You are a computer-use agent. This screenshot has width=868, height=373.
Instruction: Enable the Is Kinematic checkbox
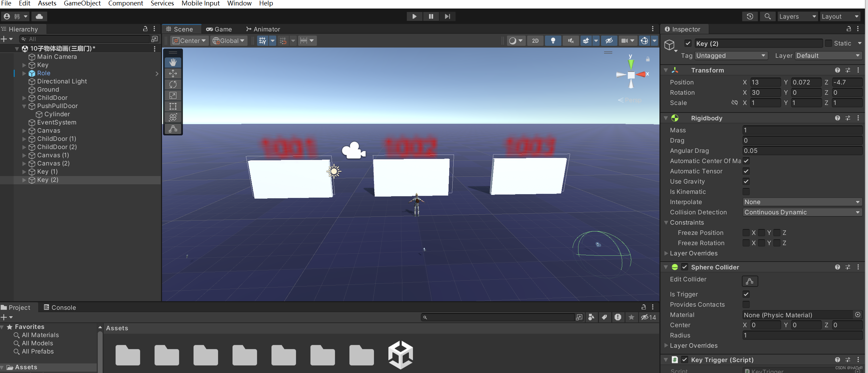click(x=746, y=192)
